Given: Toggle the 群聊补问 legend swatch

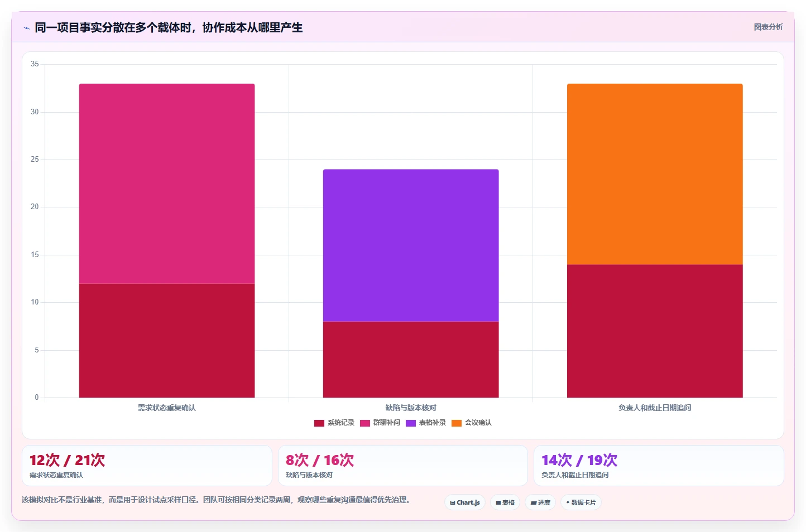Looking at the screenshot, I should pos(365,423).
